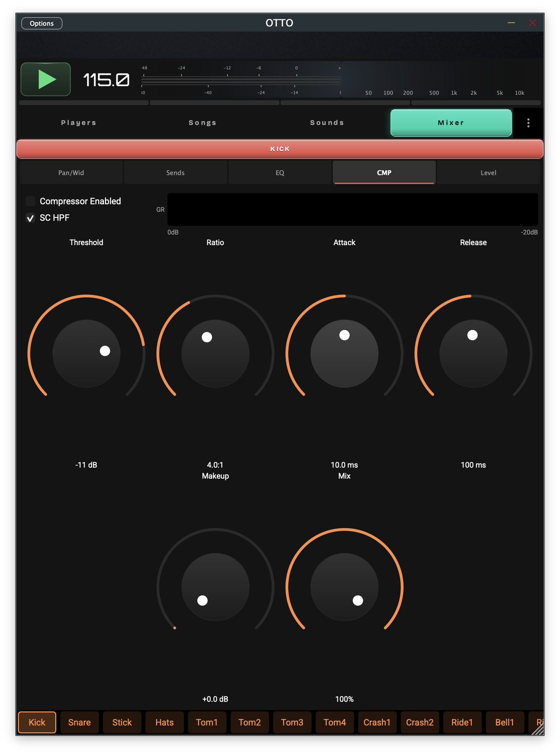Select the Snare channel button
Screen dimensions: 560x754
click(x=80, y=722)
